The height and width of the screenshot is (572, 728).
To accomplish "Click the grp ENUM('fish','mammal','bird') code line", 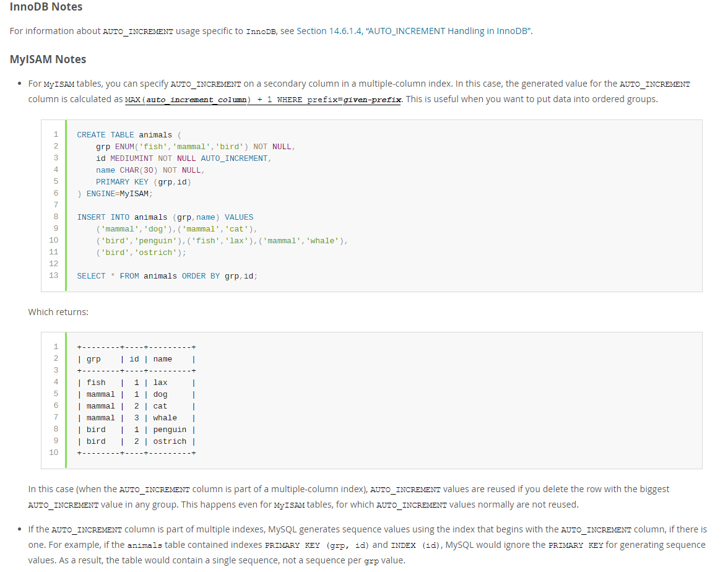I will pos(196,147).
